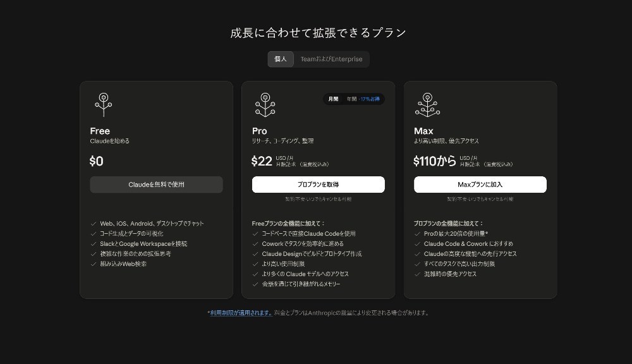Image resolution: width=632 pixels, height=364 pixels.
Task: Click checkmark beside 組み込みWeb検索
Action: [x=94, y=264]
